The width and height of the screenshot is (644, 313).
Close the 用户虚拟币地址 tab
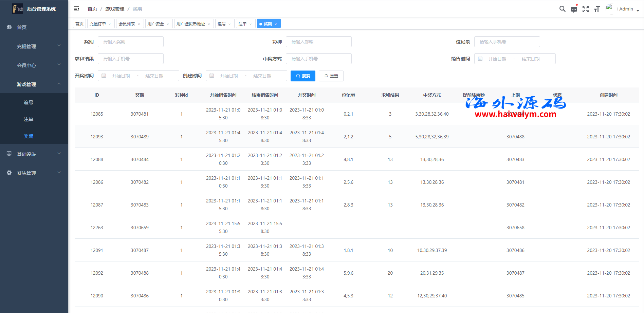click(209, 24)
